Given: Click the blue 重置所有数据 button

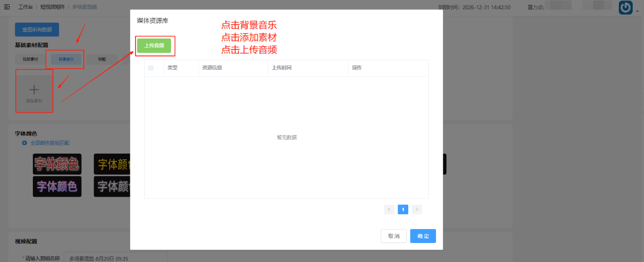Looking at the screenshot, I should (37, 30).
